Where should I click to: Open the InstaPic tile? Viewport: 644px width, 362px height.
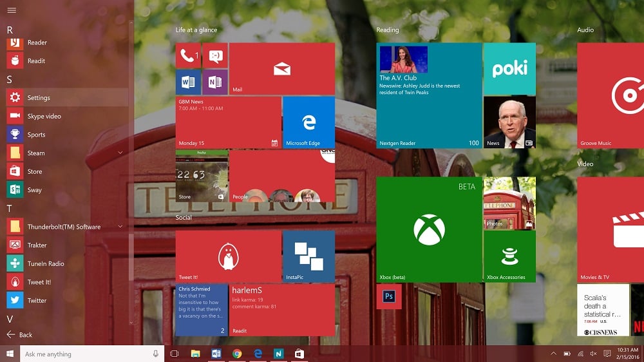[x=309, y=256]
